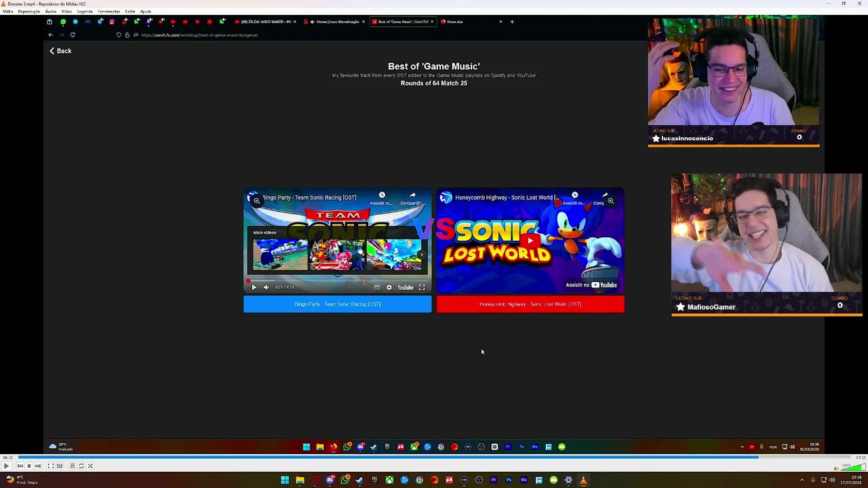Reload the browser page
Image resolution: width=868 pixels, height=488 pixels.
pos(73,35)
